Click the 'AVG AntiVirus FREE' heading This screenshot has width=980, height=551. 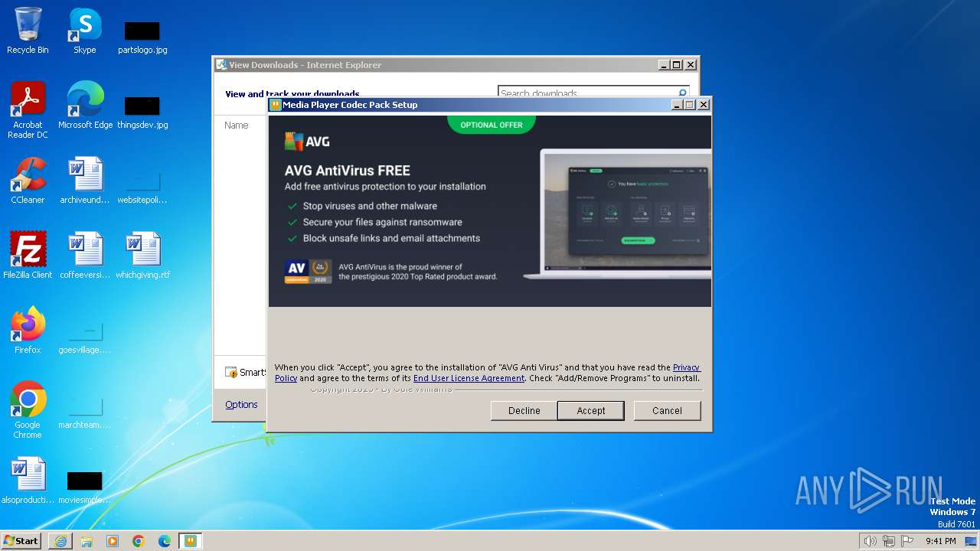pos(348,171)
